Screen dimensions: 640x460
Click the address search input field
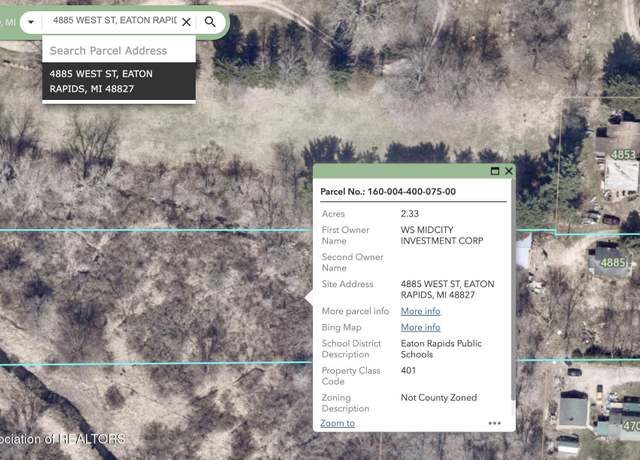pyautogui.click(x=115, y=20)
